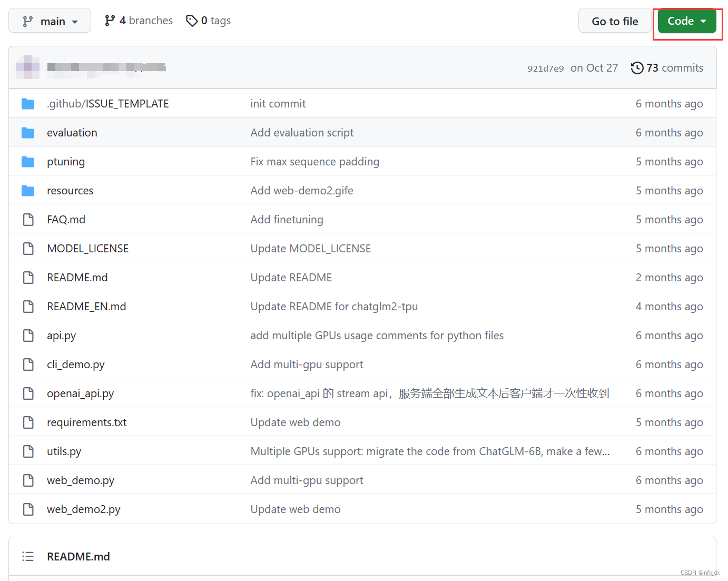Open 'add multiple GPUs usage comments' commit

(x=377, y=336)
